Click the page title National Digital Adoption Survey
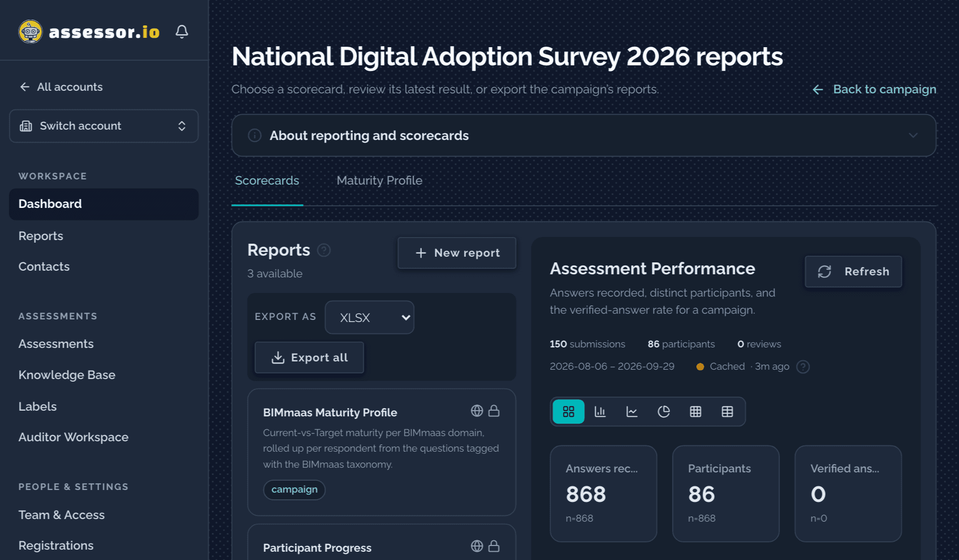Viewport: 959px width, 560px height. [x=507, y=57]
